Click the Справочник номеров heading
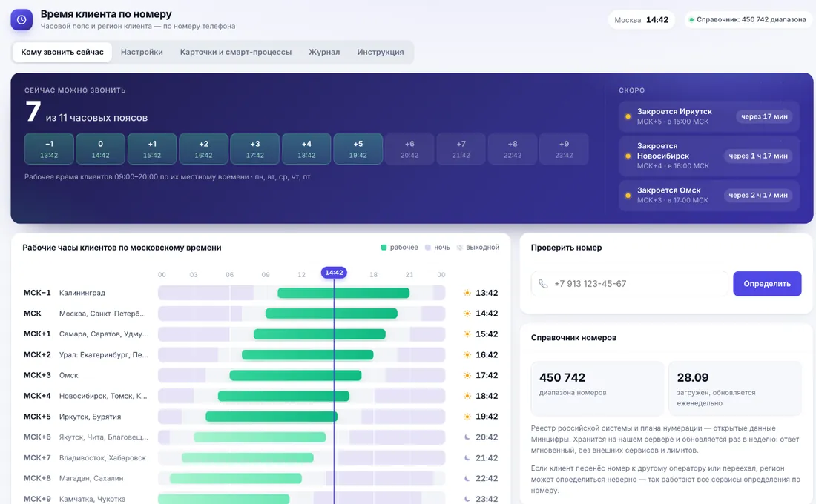The image size is (816, 504). click(573, 337)
